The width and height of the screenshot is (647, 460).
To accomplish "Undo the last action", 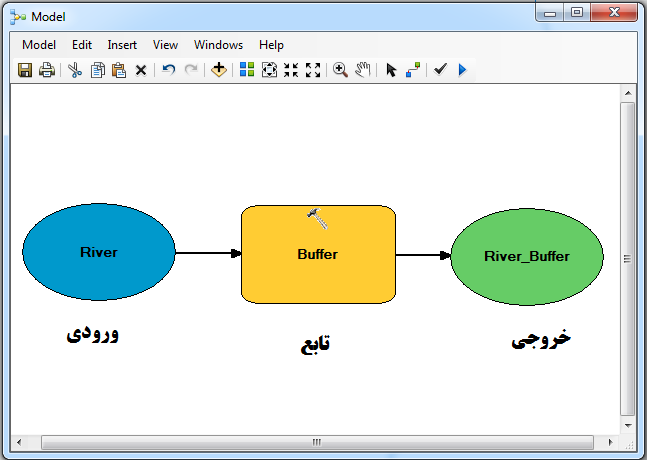I will (x=168, y=69).
